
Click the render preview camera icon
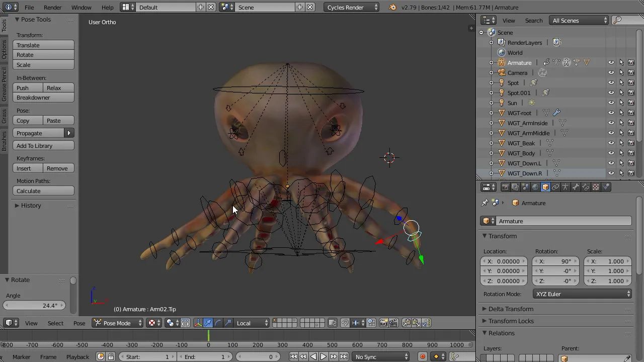(383, 323)
